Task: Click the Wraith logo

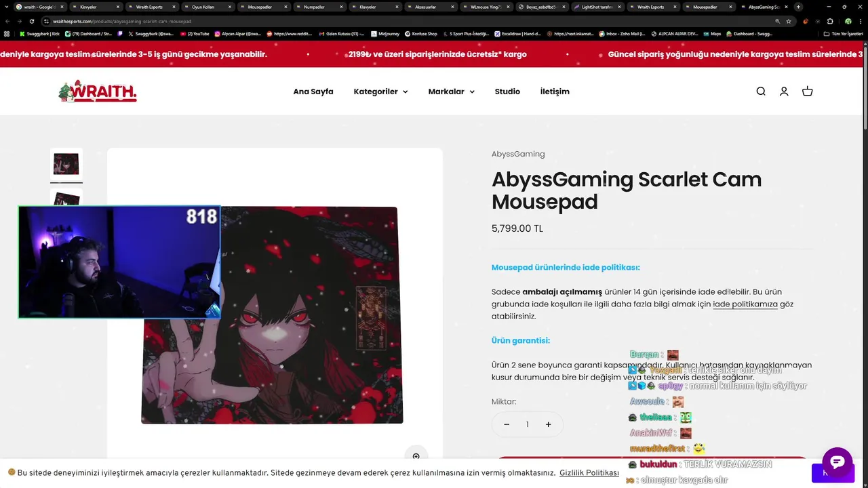Action: coord(98,91)
